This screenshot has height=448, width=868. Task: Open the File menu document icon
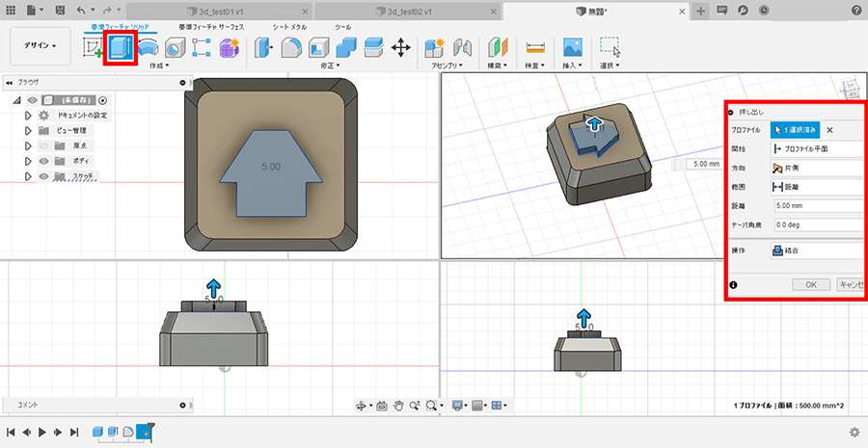(x=32, y=10)
